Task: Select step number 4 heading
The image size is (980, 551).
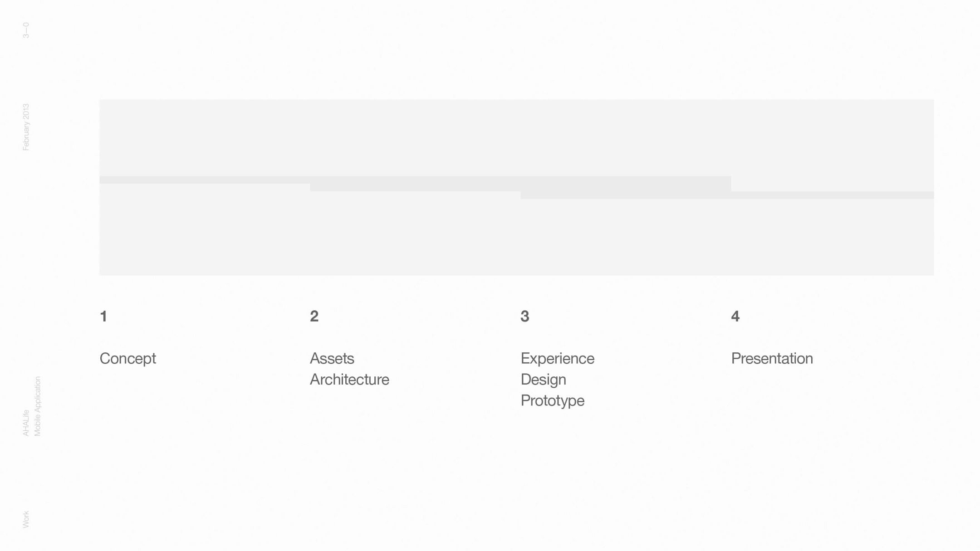Action: 735,316
